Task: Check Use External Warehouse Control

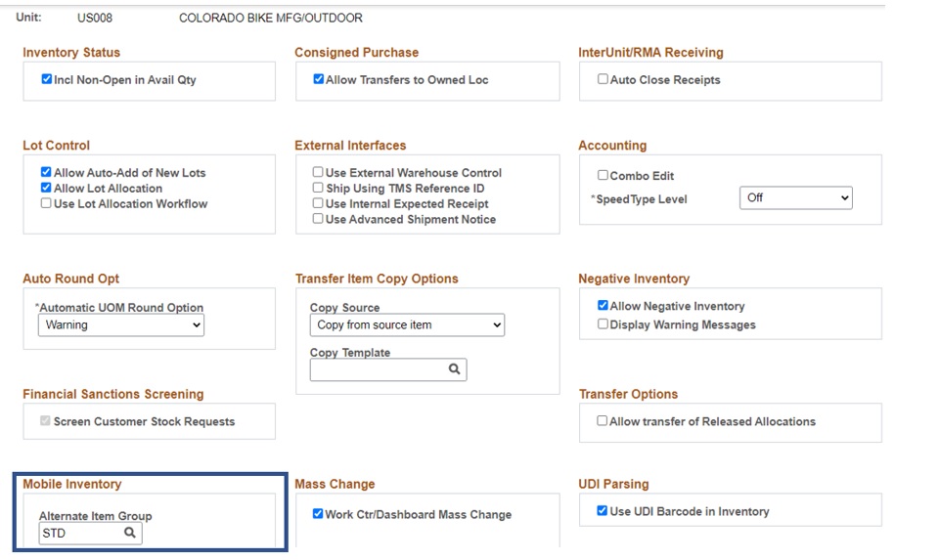Action: pyautogui.click(x=318, y=173)
